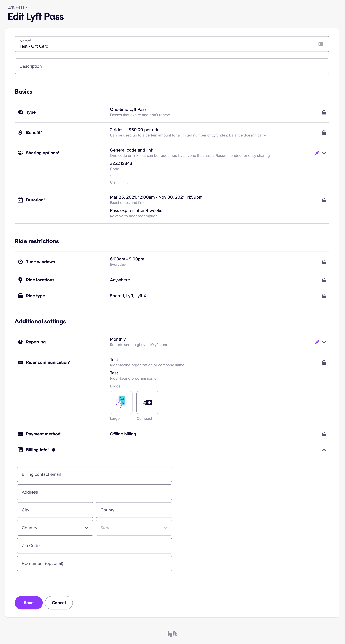Screen dimensions: 345x644
Task: Click the lock icon on Time windows row
Action: tap(324, 262)
